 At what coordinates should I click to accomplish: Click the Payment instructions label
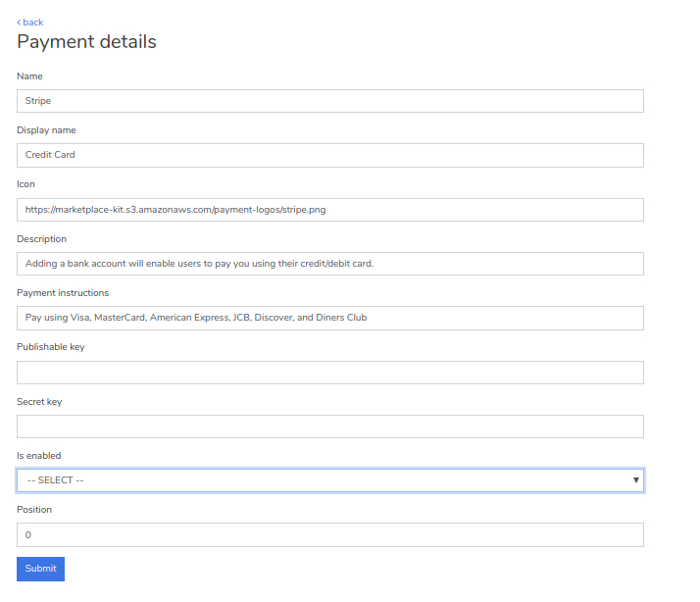(x=63, y=292)
